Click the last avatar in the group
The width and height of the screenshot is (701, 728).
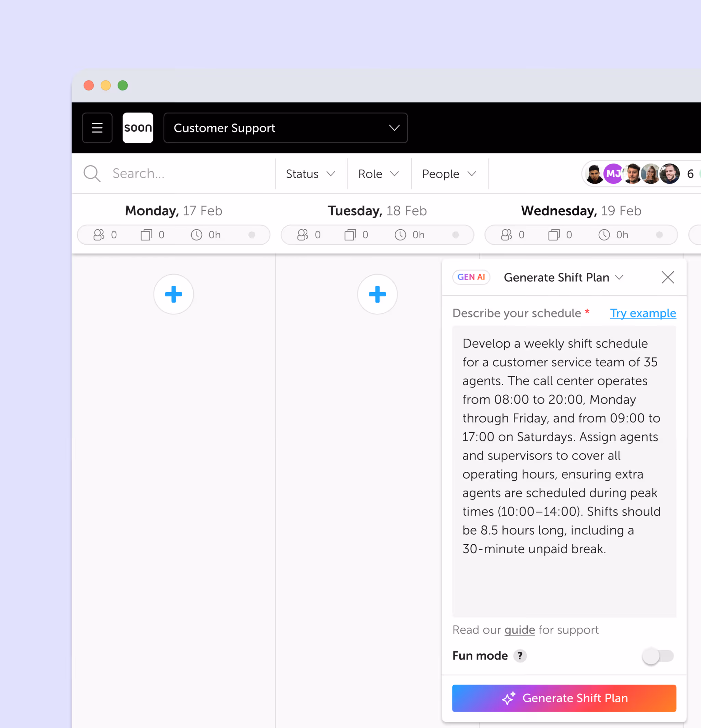tap(670, 174)
